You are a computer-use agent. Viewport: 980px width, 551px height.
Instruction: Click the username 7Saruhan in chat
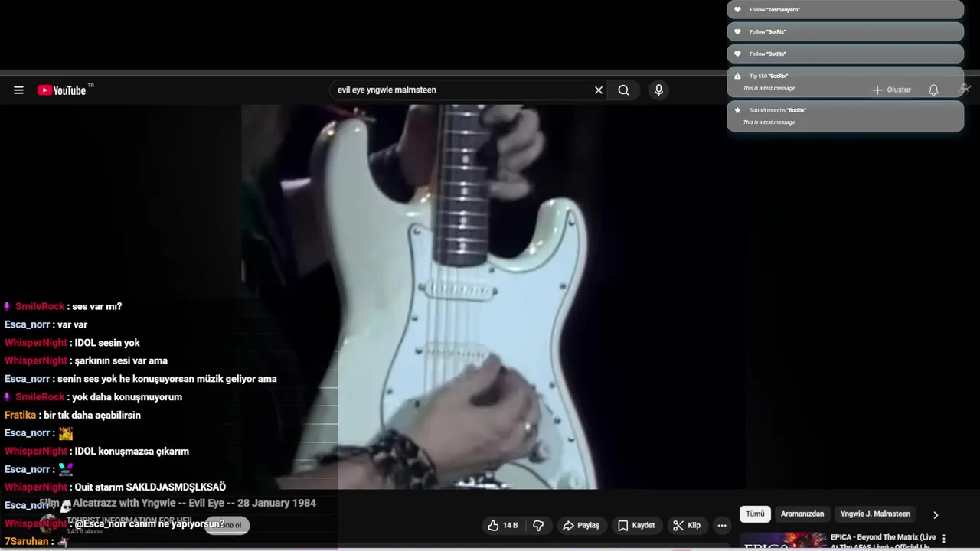[x=28, y=541]
